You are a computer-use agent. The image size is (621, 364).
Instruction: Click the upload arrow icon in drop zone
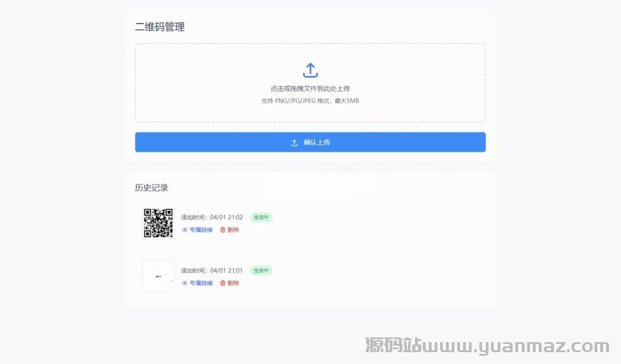pos(310,70)
